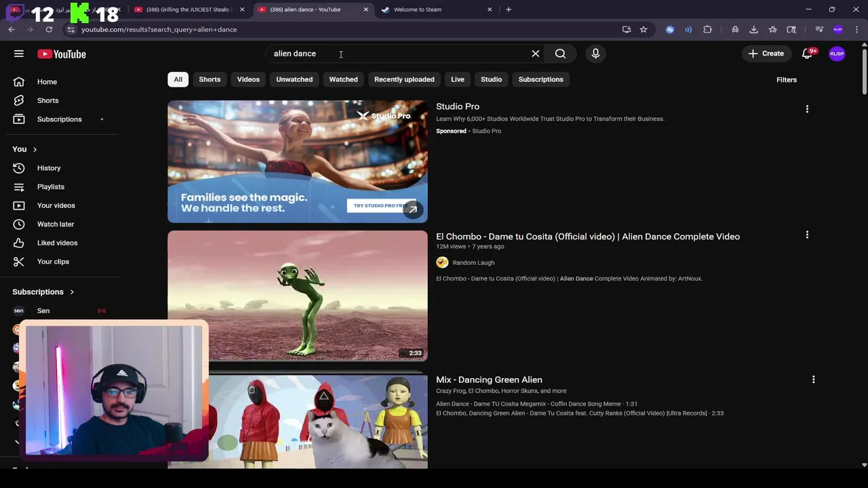Open the Mix - Dancing Green Alien title
This screenshot has width=868, height=488.
pos(489,380)
